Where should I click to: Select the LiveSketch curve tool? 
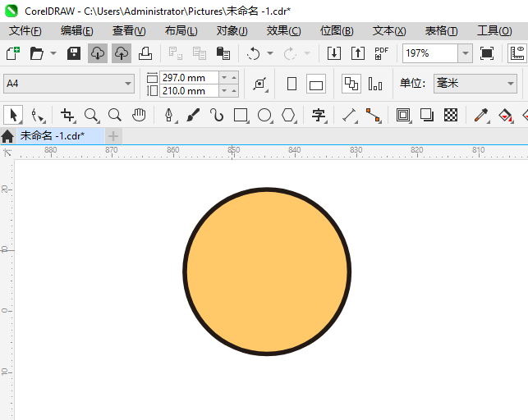click(217, 115)
